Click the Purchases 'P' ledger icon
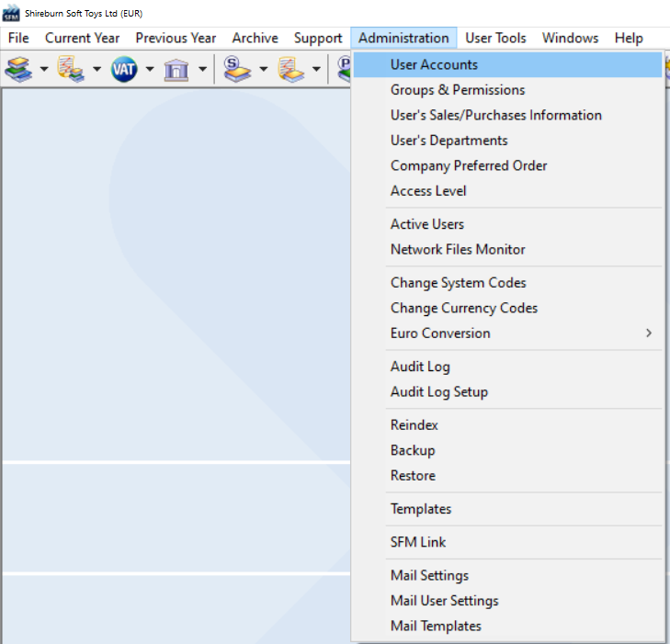The width and height of the screenshot is (670, 644). click(x=344, y=69)
